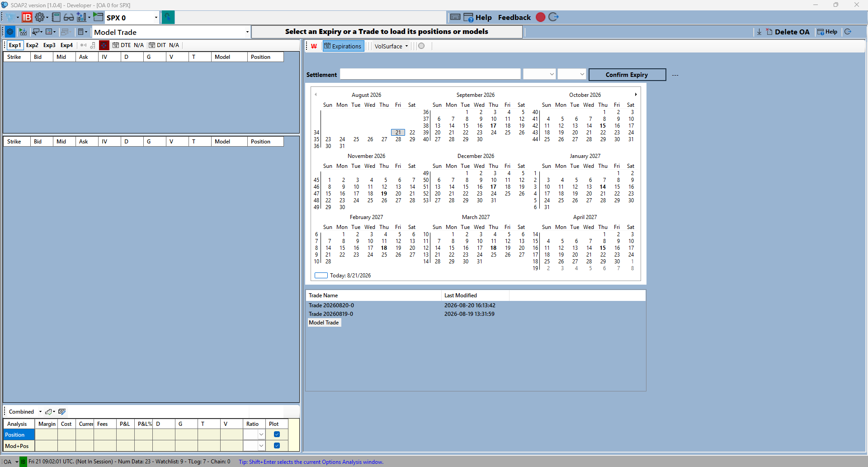
Task: Open Ratio dropdown in Position row
Action: click(261, 434)
